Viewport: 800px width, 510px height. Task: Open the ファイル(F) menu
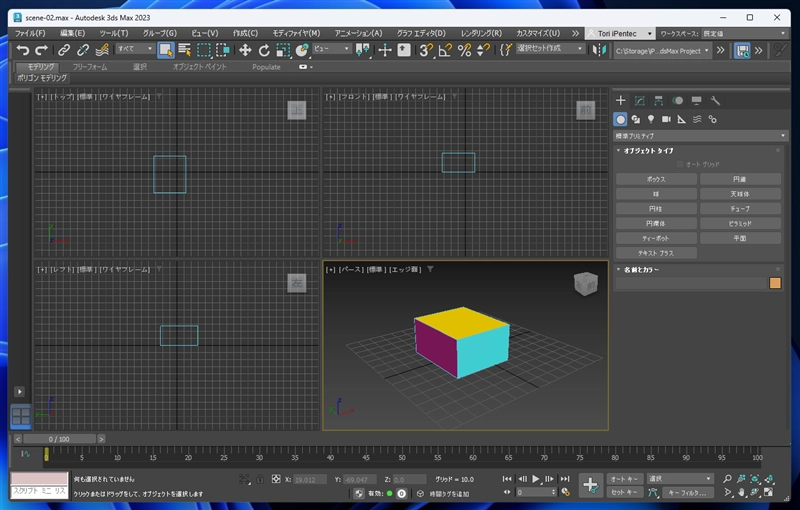tap(30, 33)
